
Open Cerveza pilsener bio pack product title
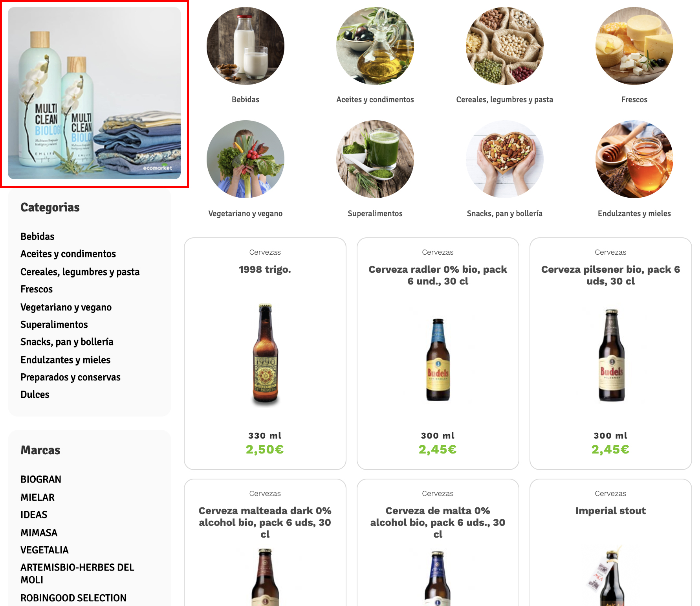tap(610, 275)
